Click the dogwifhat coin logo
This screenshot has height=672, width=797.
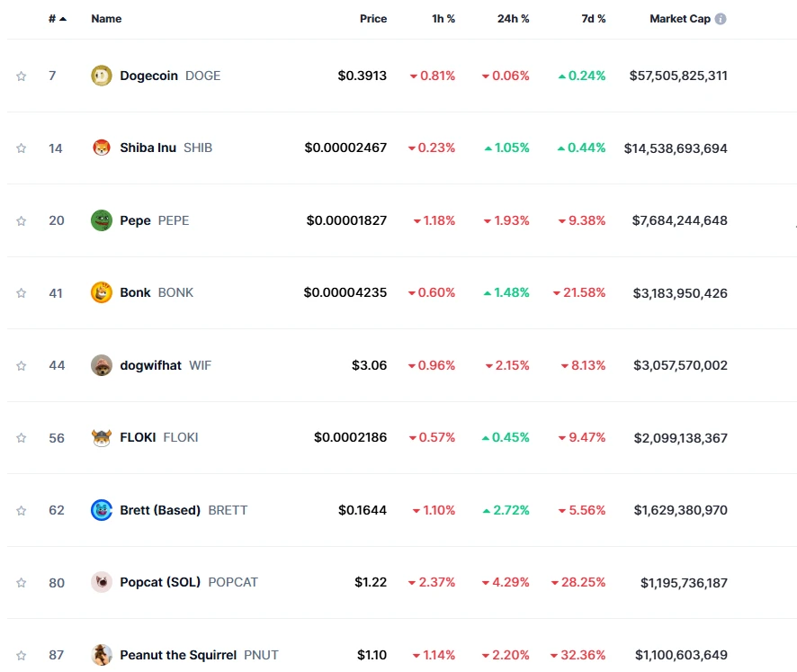coord(102,365)
